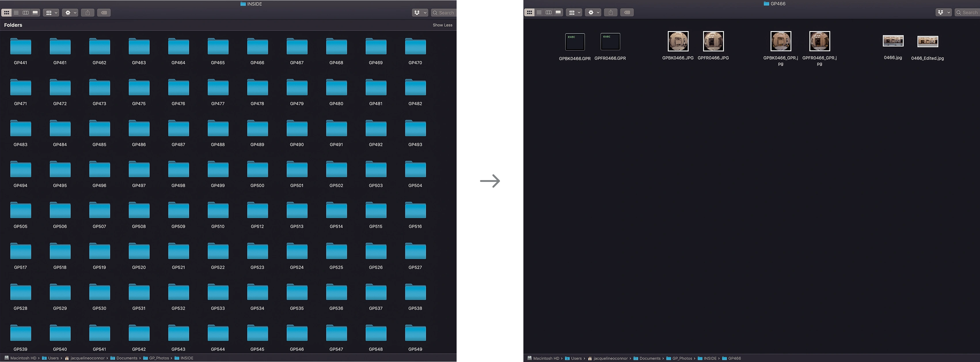The image size is (980, 362).
Task: Click INSIDE title folder proxy icon
Action: click(x=243, y=4)
